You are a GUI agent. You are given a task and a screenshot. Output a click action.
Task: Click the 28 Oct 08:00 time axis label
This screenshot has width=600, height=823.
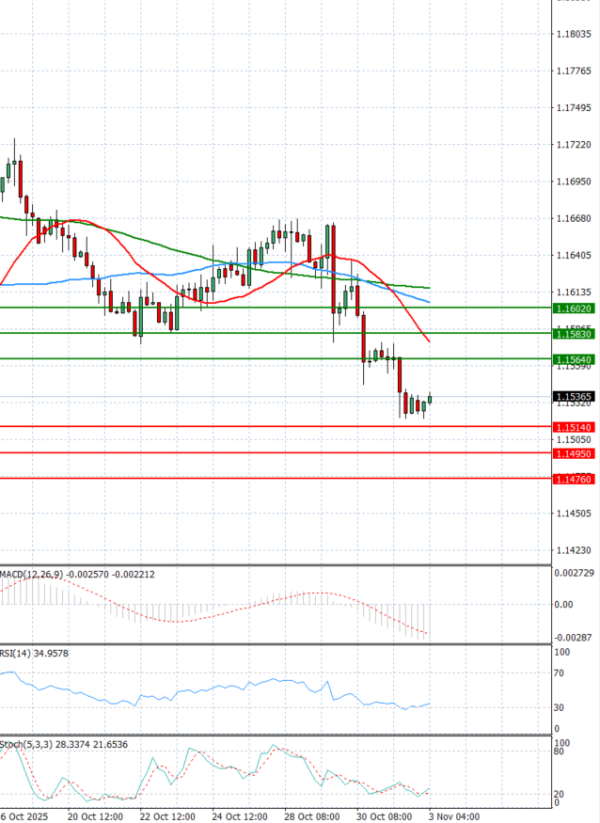[313, 815]
